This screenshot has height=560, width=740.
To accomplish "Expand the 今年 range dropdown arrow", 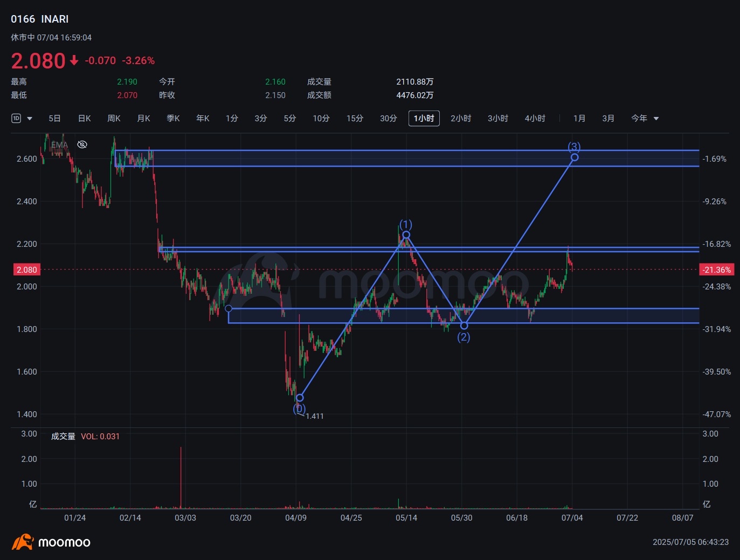I will tap(656, 119).
